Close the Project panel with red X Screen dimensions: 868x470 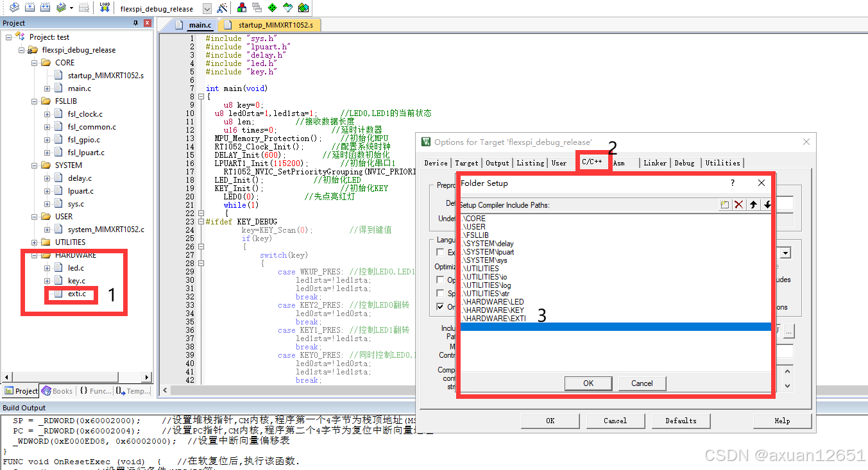[147, 23]
